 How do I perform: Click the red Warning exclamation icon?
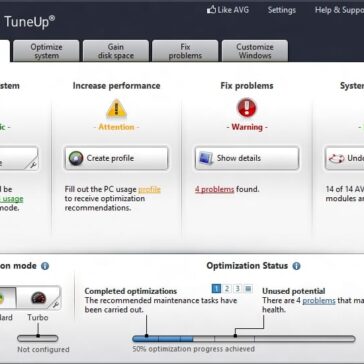pos(247,108)
